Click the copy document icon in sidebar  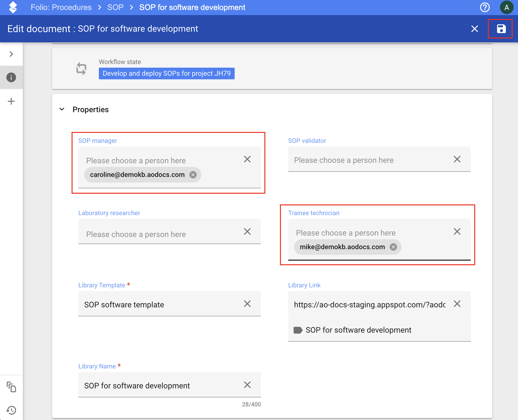coord(11,387)
